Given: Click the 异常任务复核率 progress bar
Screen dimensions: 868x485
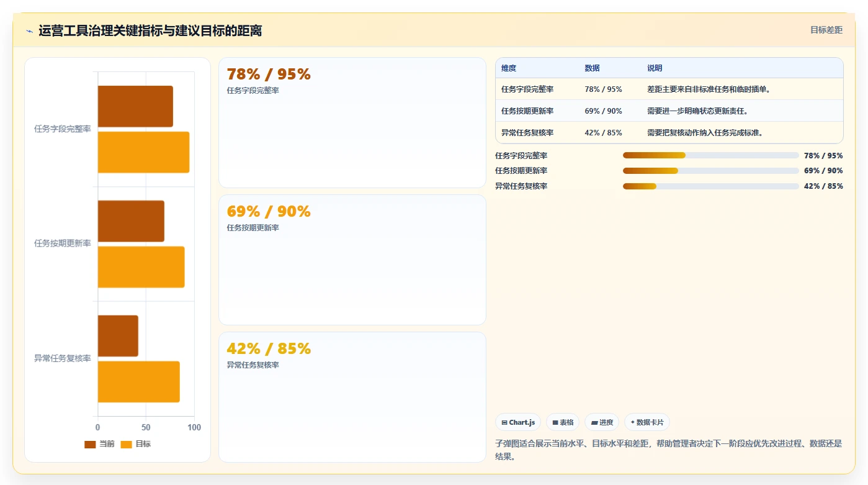Looking at the screenshot, I should click(x=710, y=186).
